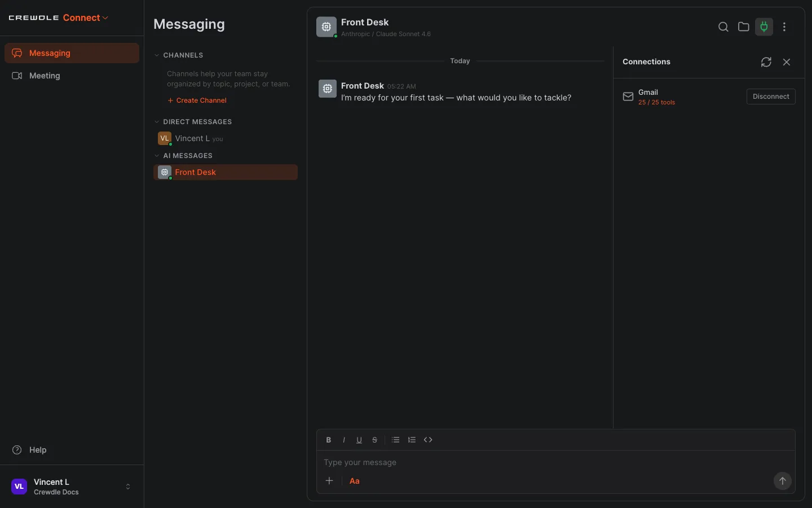Toggle underline formatting
This screenshot has width=812, height=508.
(359, 440)
